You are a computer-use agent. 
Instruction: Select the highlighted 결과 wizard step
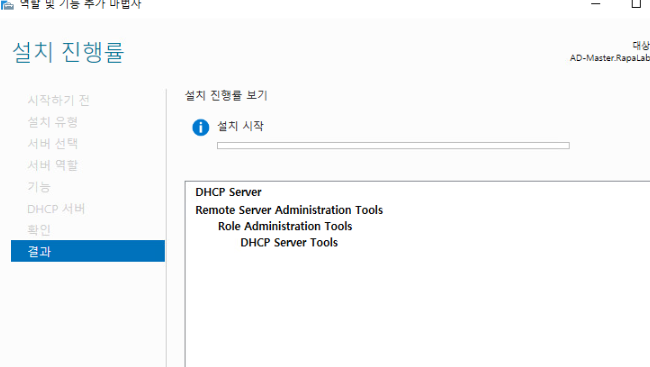point(88,251)
